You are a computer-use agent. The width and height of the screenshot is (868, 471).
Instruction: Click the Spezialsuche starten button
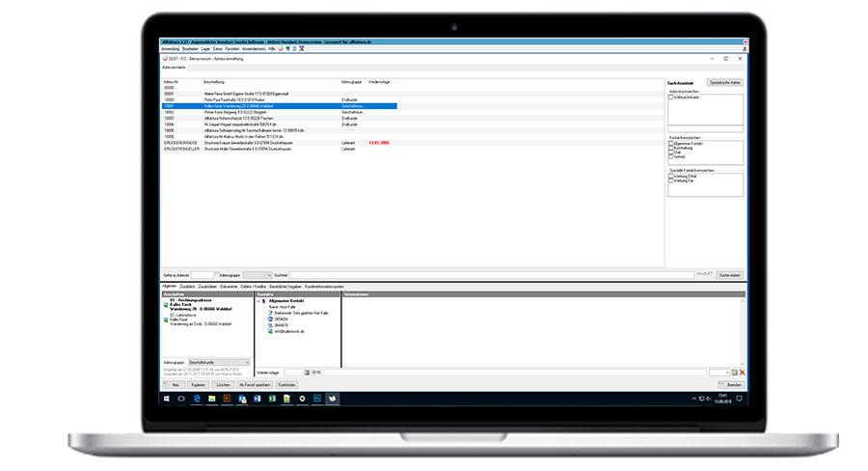coord(724,83)
